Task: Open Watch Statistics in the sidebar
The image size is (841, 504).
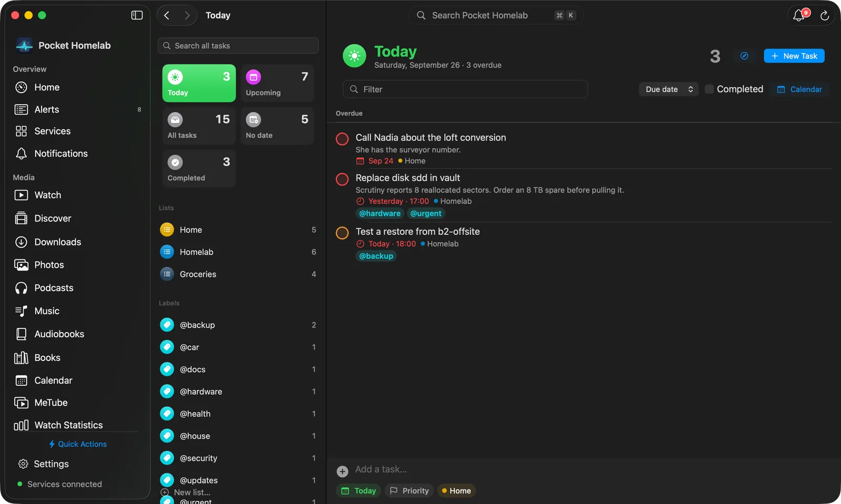Action: (78, 425)
